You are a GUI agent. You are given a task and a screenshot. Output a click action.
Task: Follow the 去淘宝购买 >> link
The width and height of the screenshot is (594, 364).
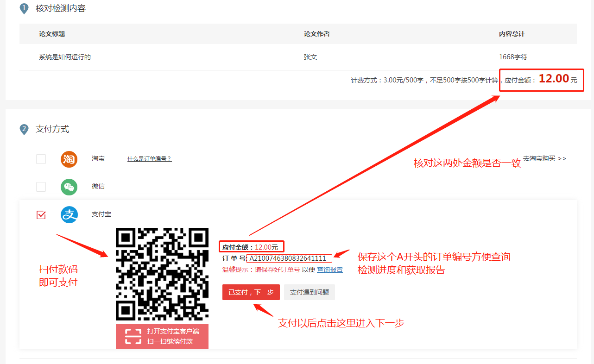544,158
